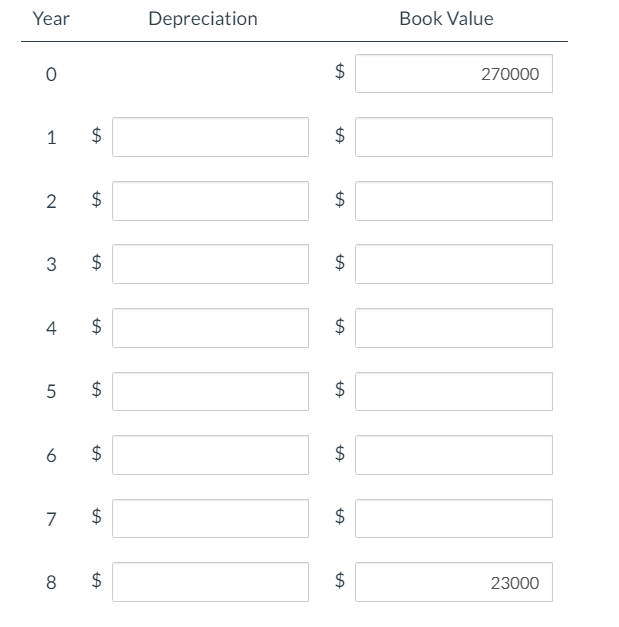Select the Year 6 Book Value field
Image resolution: width=619 pixels, height=627 pixels.
tap(453, 455)
